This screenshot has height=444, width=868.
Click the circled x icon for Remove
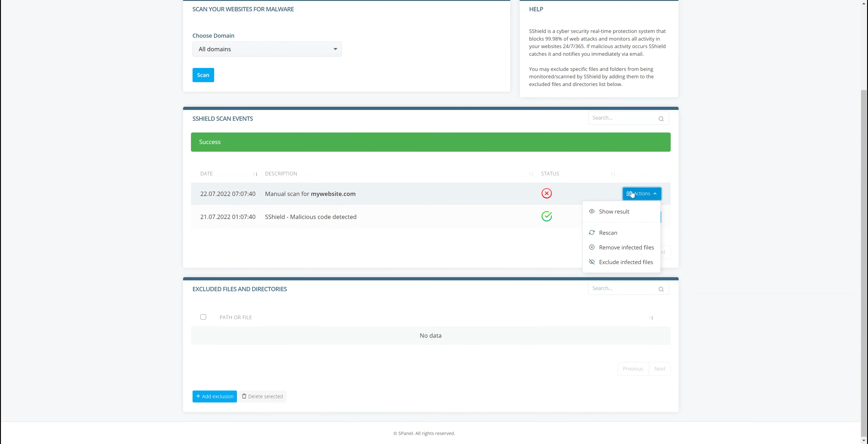pyautogui.click(x=592, y=247)
